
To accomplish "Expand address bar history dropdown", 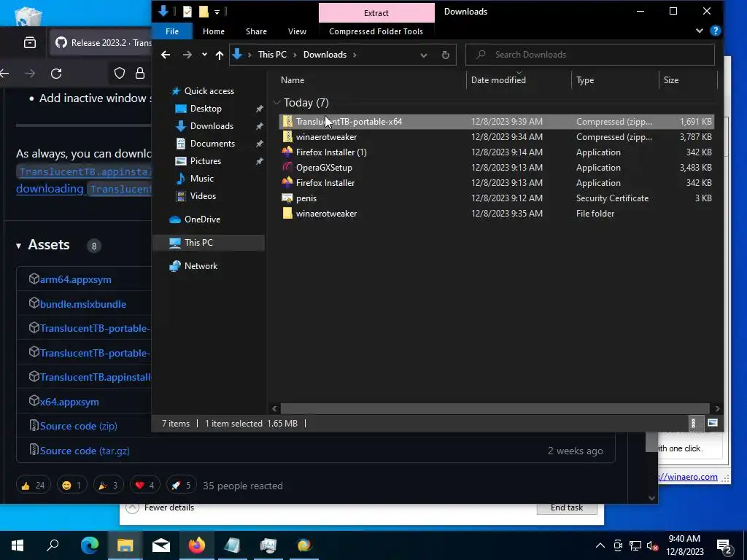I will tap(424, 55).
